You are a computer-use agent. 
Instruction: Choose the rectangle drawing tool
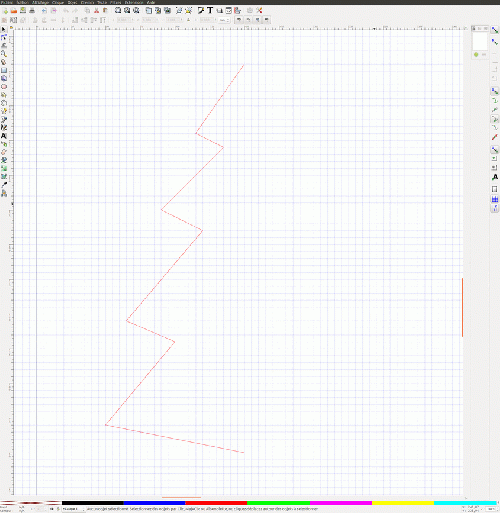[4, 70]
